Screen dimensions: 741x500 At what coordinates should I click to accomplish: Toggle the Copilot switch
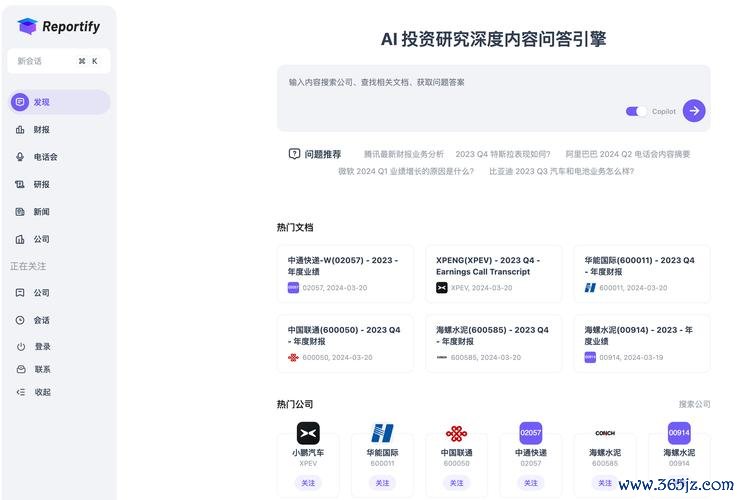point(636,112)
